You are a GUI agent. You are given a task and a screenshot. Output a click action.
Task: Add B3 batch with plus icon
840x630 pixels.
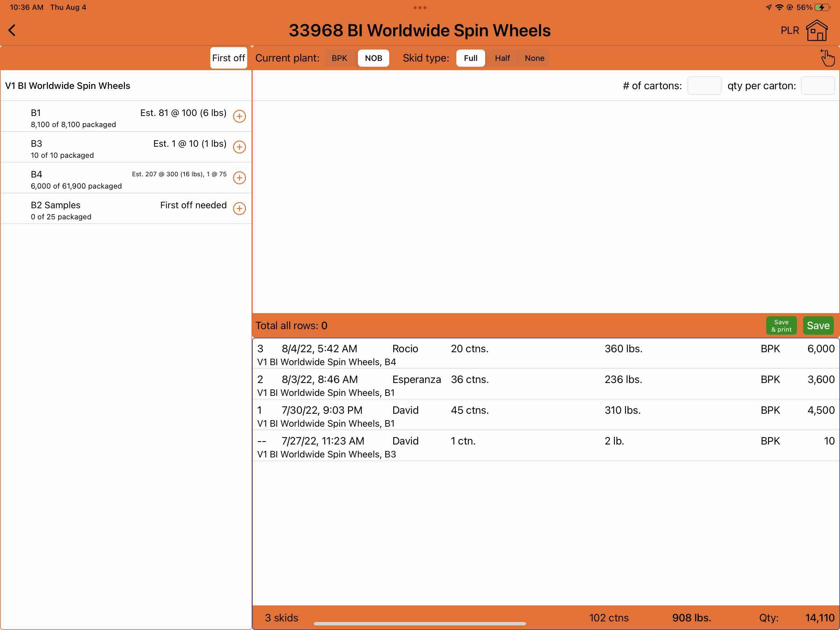click(239, 147)
